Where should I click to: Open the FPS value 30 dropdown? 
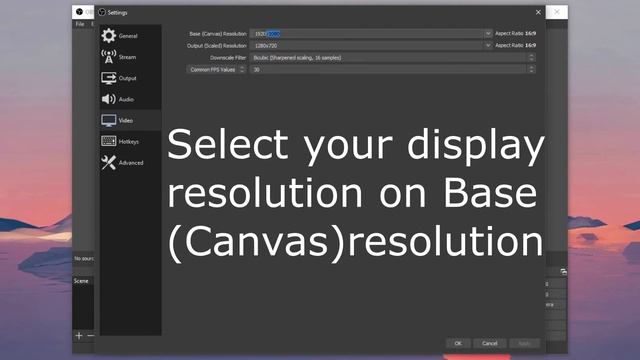(x=393, y=69)
